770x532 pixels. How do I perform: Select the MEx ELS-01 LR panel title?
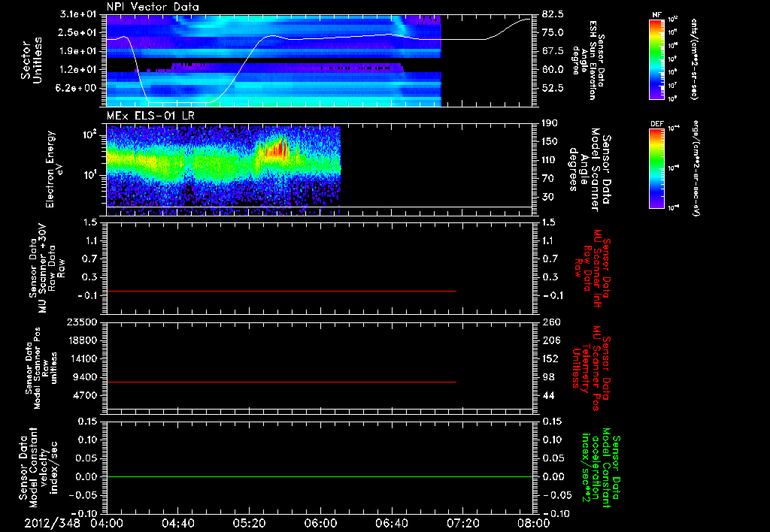point(150,116)
